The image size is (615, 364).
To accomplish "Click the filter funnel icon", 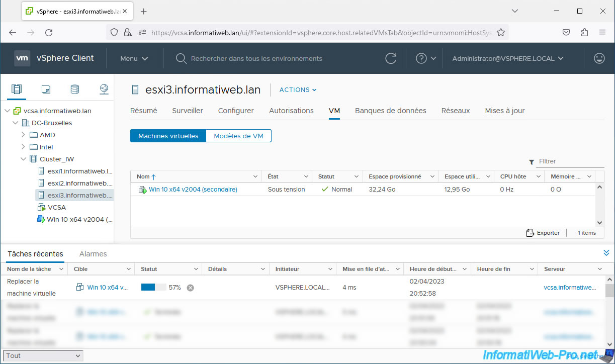I will coord(532,162).
